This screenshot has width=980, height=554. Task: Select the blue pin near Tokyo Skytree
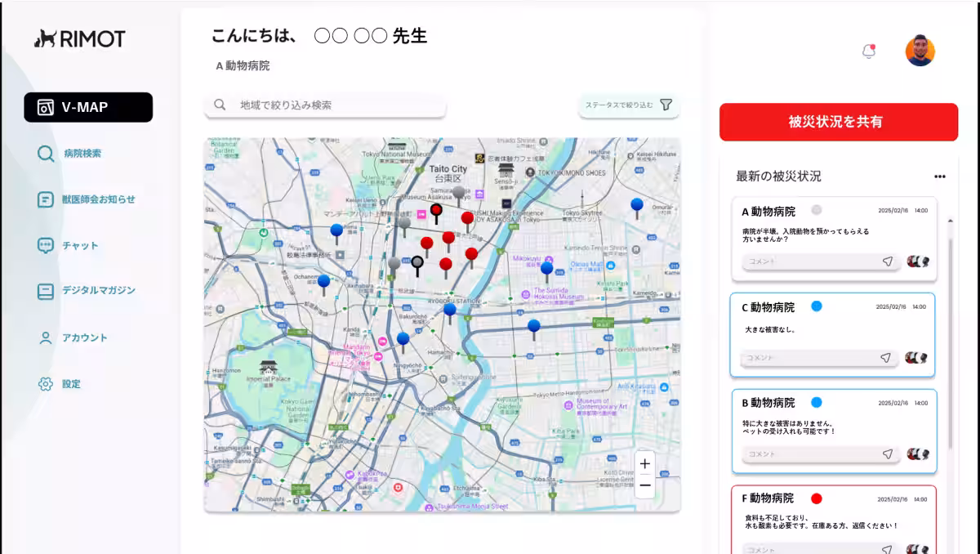click(x=637, y=208)
